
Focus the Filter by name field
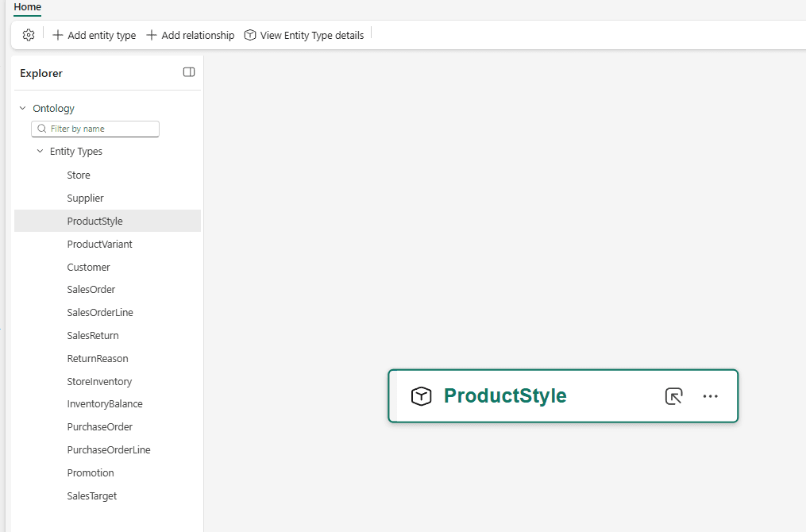coord(95,129)
